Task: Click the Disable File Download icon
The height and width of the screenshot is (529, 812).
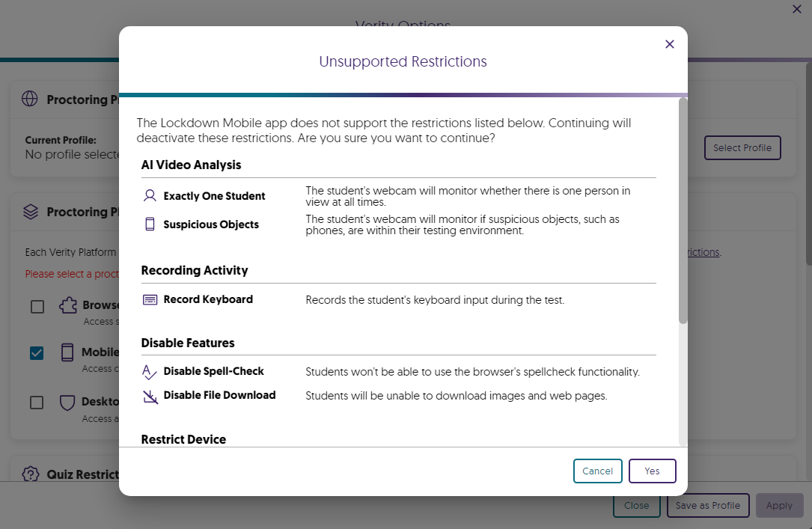Action: [x=150, y=396]
